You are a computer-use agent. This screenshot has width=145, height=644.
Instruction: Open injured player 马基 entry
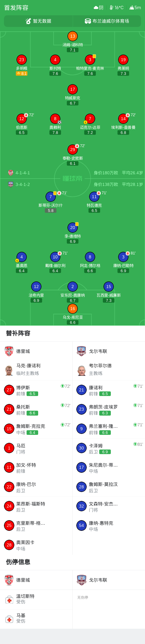(x=36, y=619)
